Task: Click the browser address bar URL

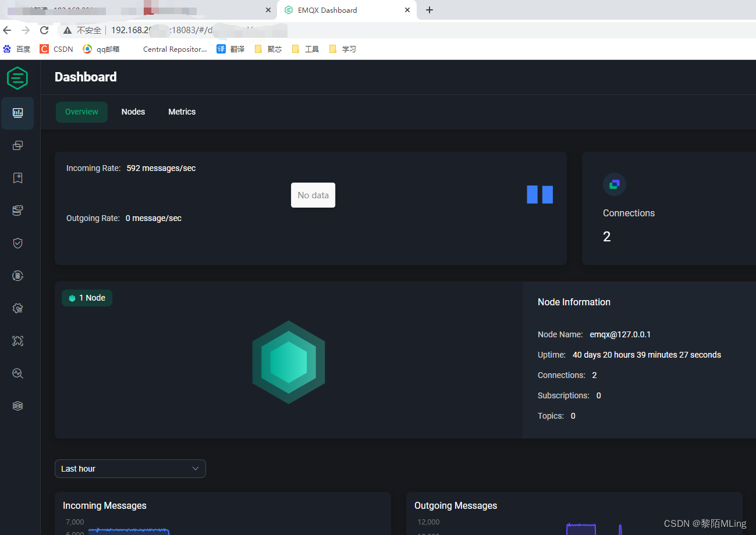Action: coord(199,30)
